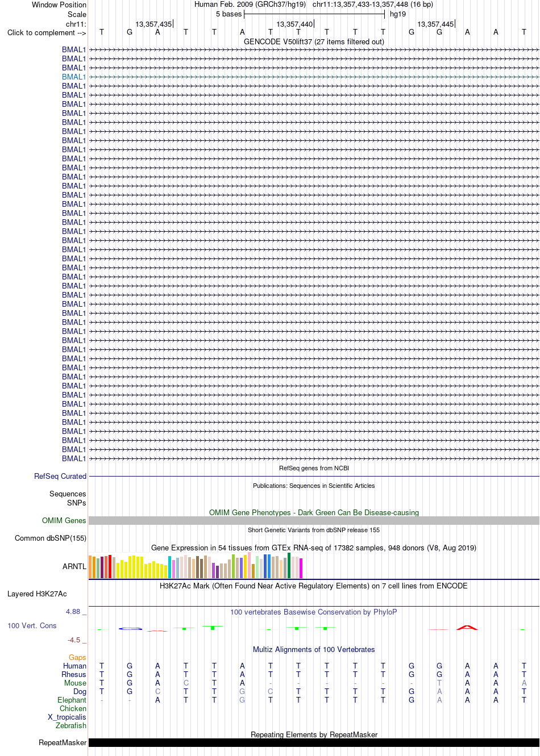
Task: Click the Dog species row label
Action: click(x=80, y=691)
